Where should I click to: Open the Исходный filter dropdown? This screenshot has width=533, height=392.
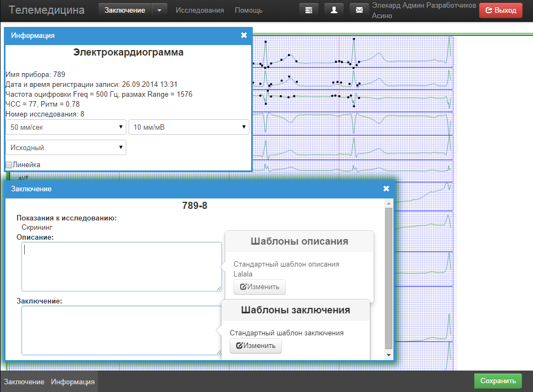[66, 147]
